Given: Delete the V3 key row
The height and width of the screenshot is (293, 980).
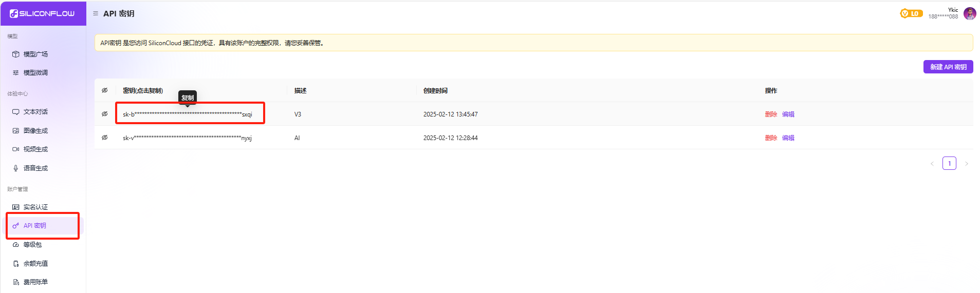Looking at the screenshot, I should (x=771, y=114).
